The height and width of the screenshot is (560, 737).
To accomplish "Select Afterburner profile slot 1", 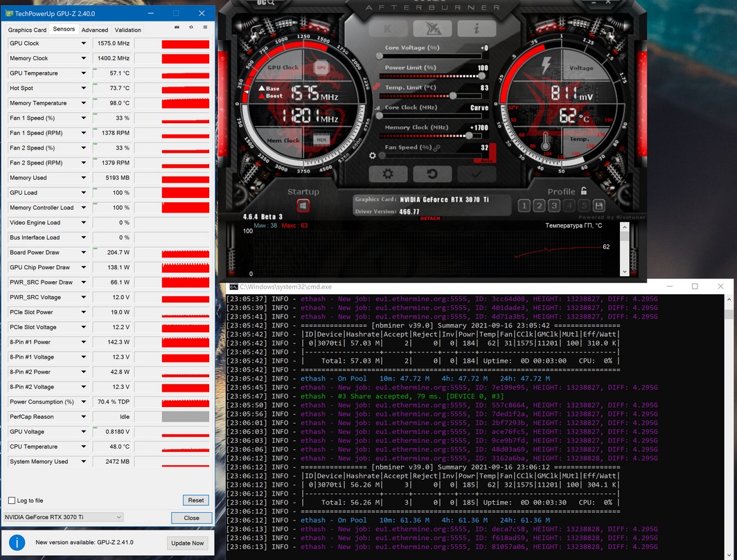I will (x=524, y=206).
